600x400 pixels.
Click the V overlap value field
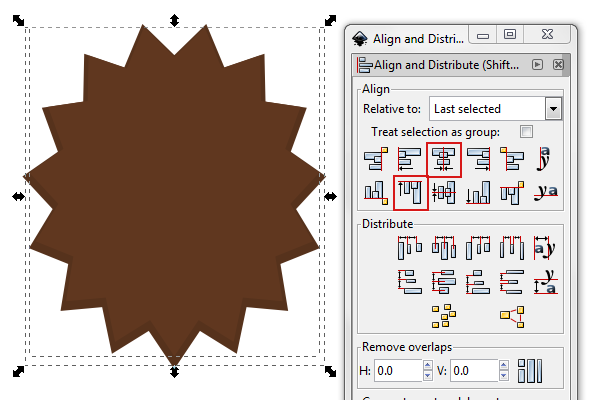[473, 371]
